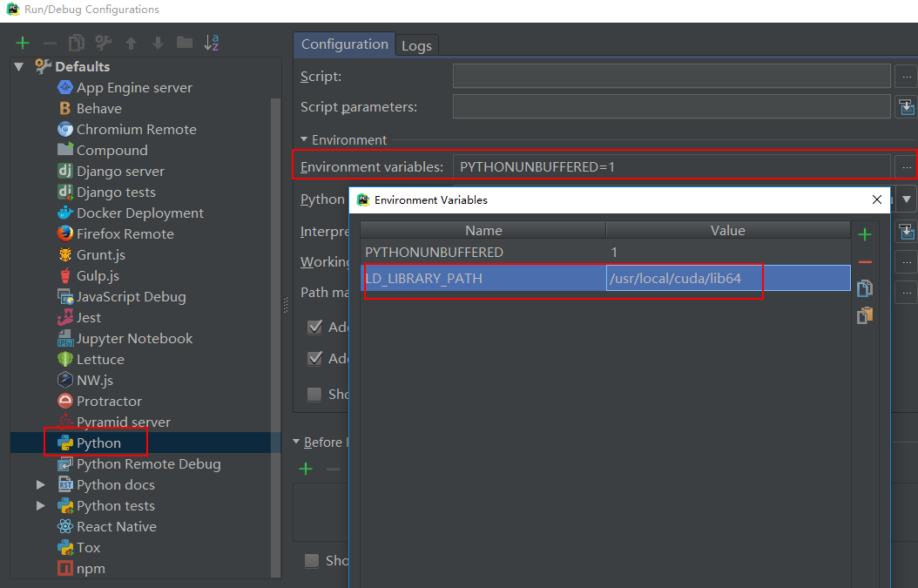This screenshot has width=918, height=588.
Task: Select Gulp.js configuration
Action: point(98,276)
